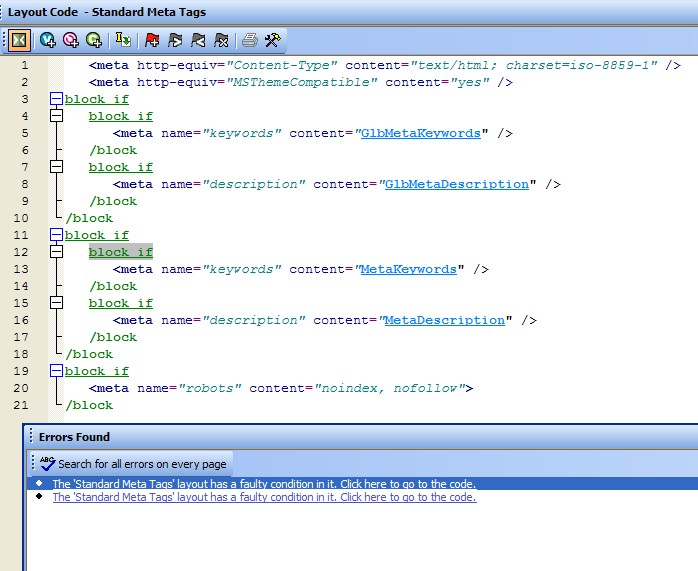Click the blue V-plus insert icon
This screenshot has height=571, width=698.
(x=48, y=40)
